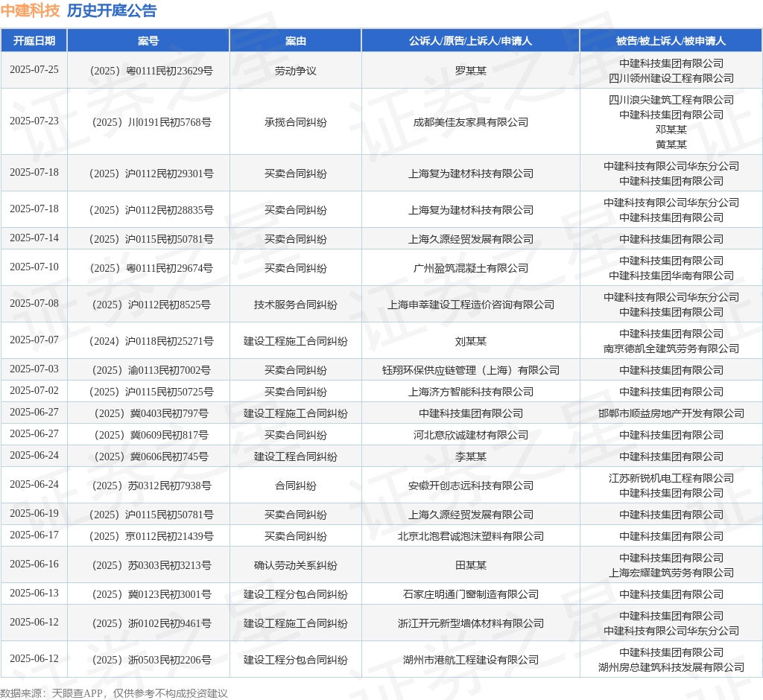Click the 技术服务合同纠纷 cell
Screen dimensions: 763x700
point(295,305)
